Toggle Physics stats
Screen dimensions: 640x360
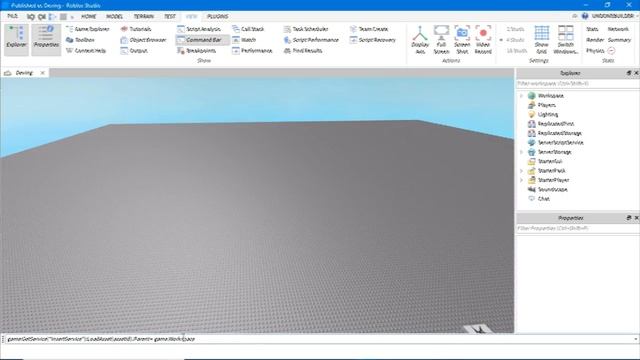pos(595,51)
